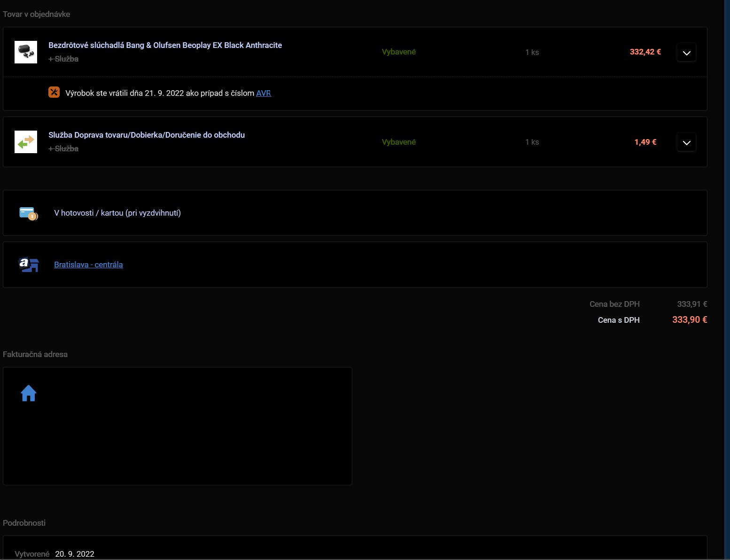Click the crossed-out + Služba under headphones
The image size is (730, 560).
click(63, 59)
